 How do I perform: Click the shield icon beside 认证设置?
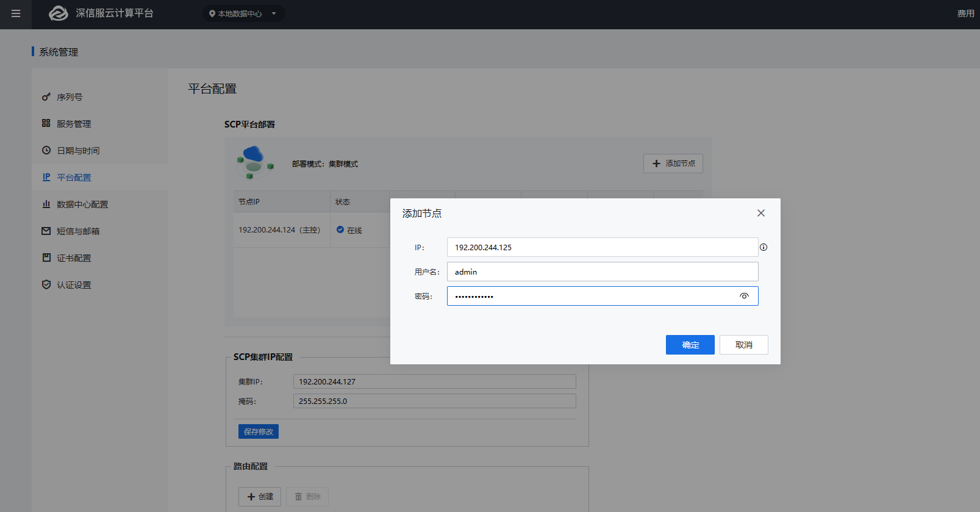[x=46, y=284]
